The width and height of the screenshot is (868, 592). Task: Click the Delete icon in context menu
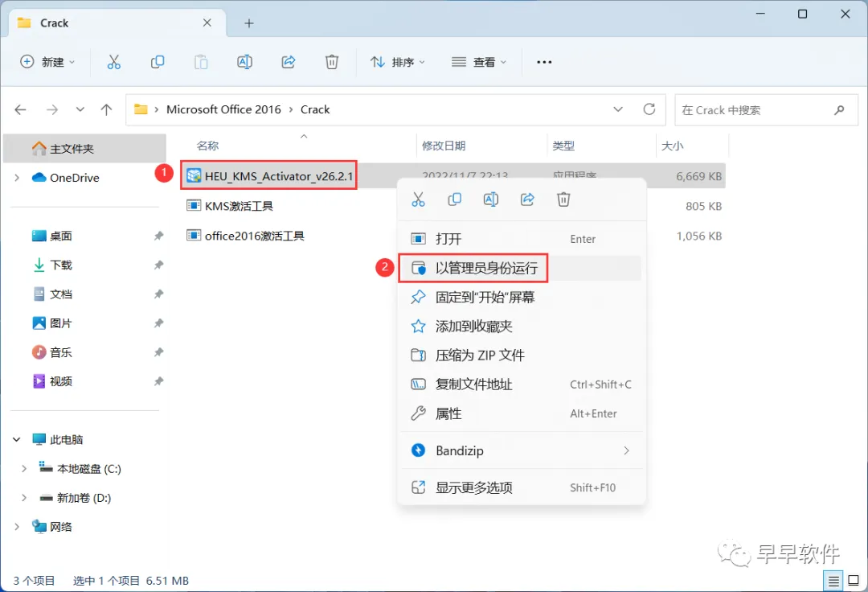tap(563, 199)
